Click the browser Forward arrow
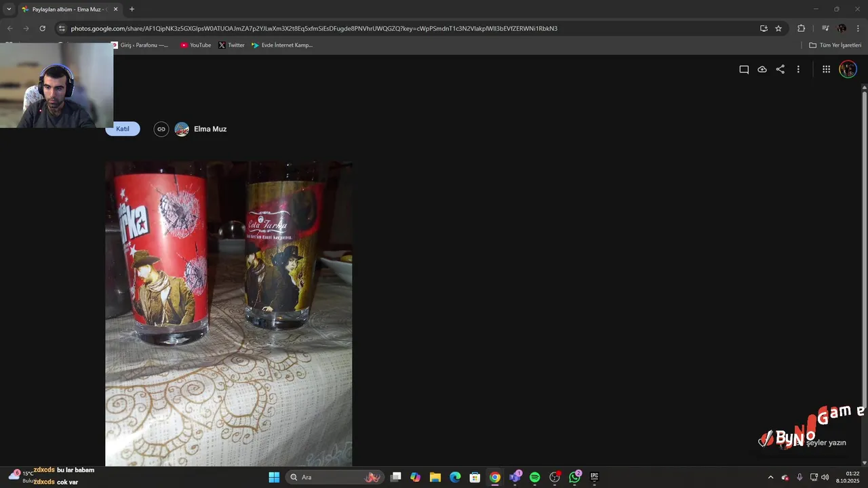The image size is (868, 488). (x=26, y=28)
